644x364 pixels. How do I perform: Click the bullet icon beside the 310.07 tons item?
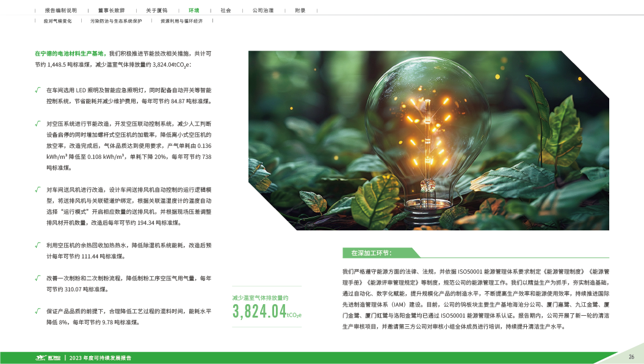coord(38,278)
